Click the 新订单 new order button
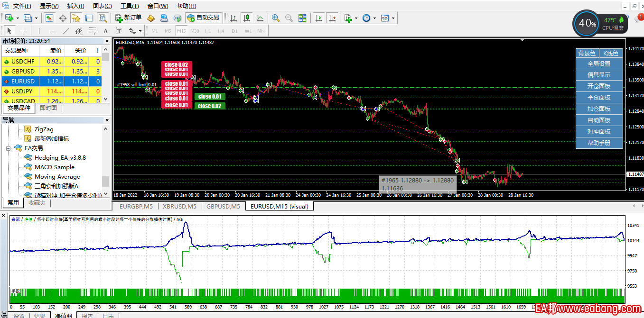This screenshot has width=644, height=318. coord(128,18)
